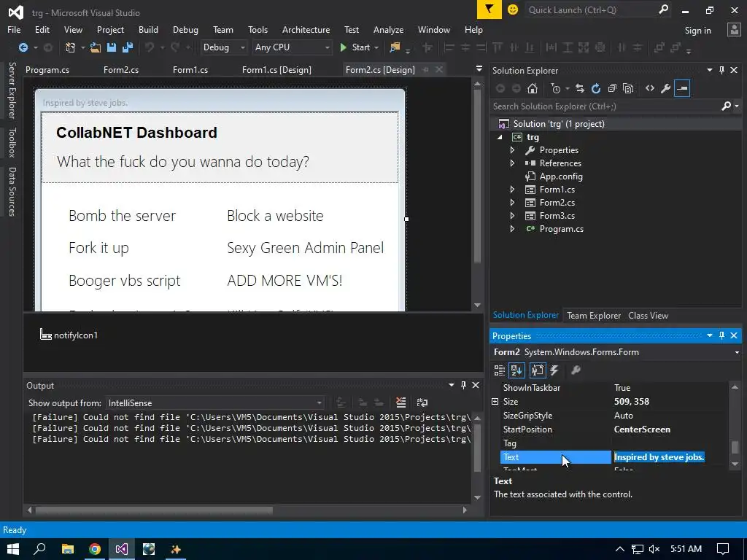Toggle Preview Selected Items in Solution Explorer
The image size is (747, 560).
click(x=682, y=88)
